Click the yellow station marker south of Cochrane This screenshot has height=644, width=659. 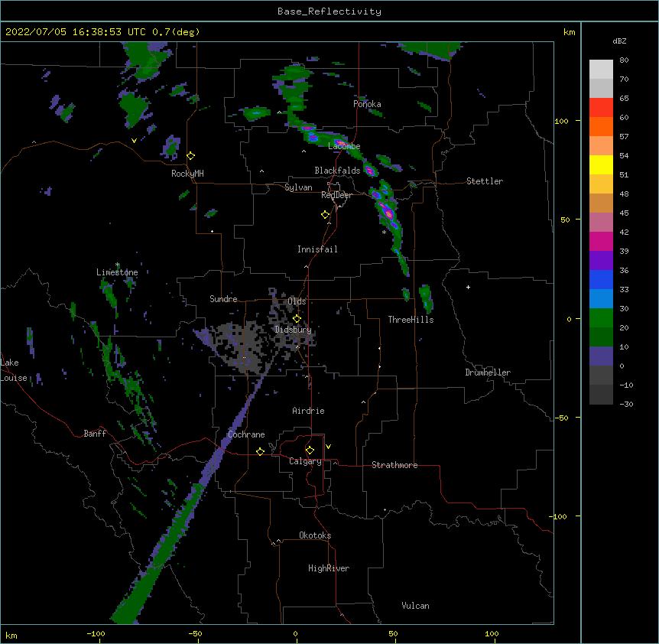[x=260, y=451]
